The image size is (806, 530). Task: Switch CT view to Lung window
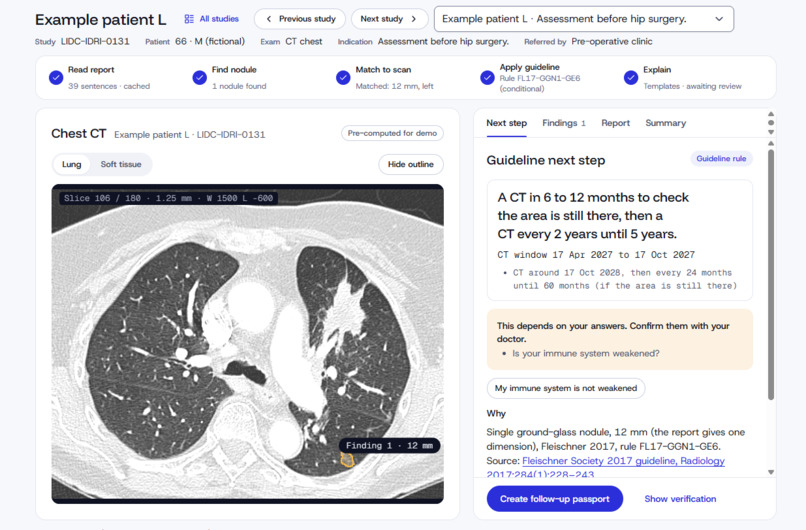click(71, 164)
